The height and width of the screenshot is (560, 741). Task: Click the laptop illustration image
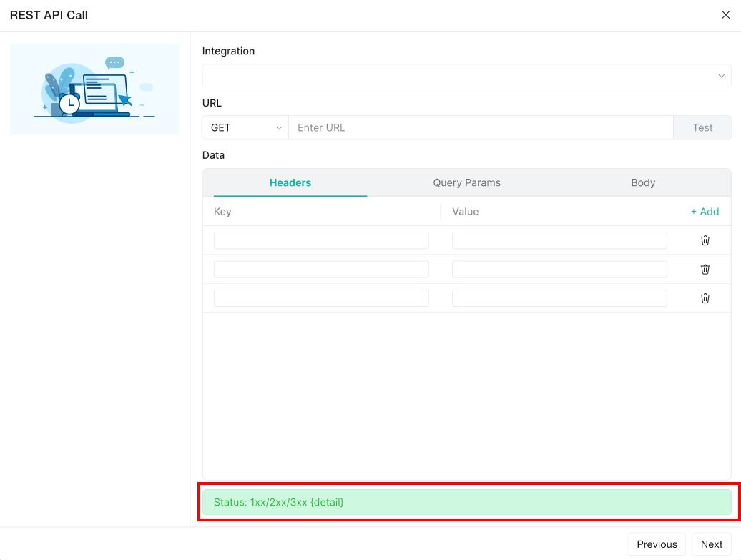point(94,89)
